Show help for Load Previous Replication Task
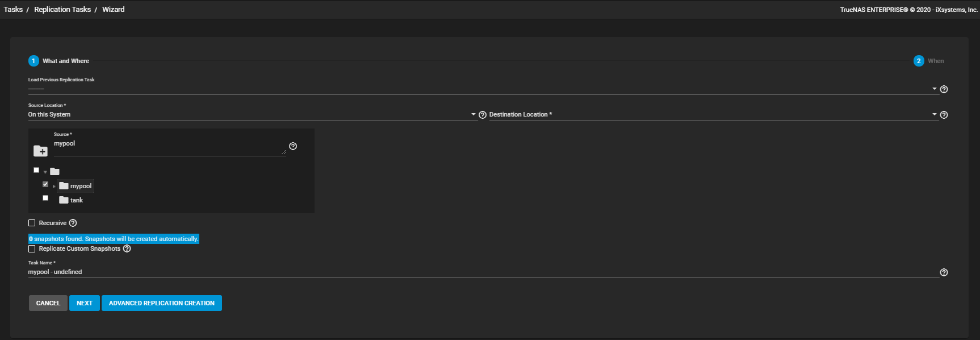Viewport: 980px width, 340px height. pos(944,89)
